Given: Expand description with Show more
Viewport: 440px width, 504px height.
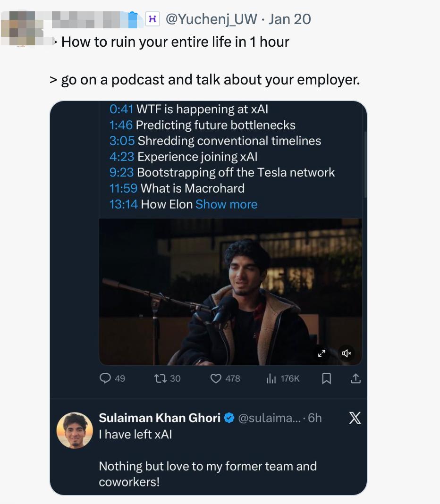Looking at the screenshot, I should [x=226, y=204].
